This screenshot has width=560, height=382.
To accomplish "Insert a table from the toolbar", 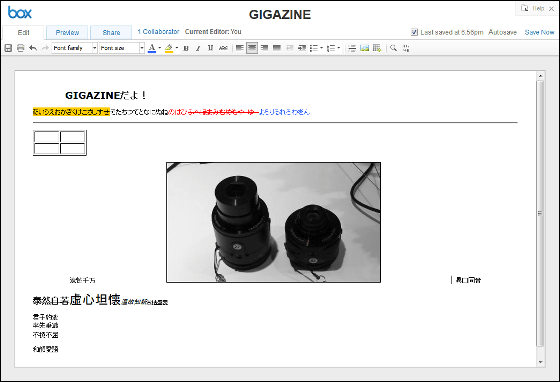I will (x=377, y=48).
